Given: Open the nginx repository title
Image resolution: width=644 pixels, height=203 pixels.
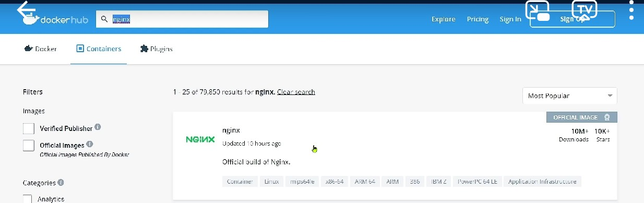Looking at the screenshot, I should click(x=231, y=130).
